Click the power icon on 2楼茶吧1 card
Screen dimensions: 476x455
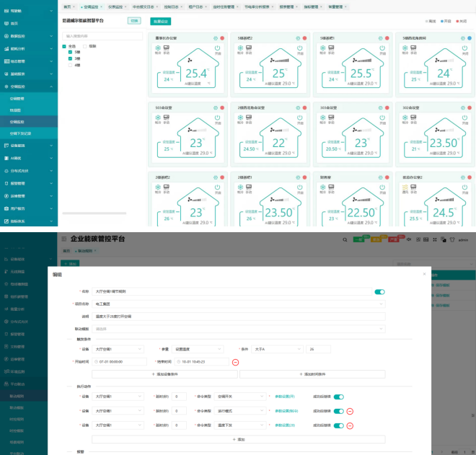[217, 187]
